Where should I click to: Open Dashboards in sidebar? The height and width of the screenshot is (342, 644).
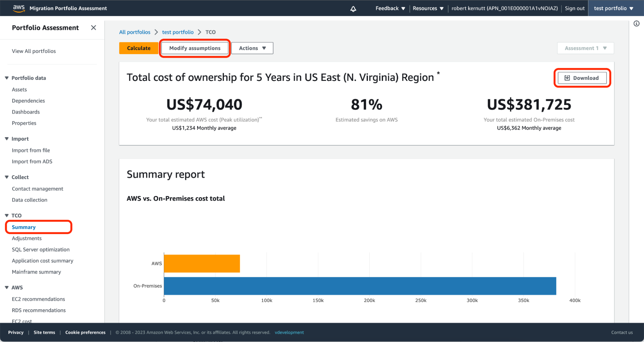click(26, 112)
